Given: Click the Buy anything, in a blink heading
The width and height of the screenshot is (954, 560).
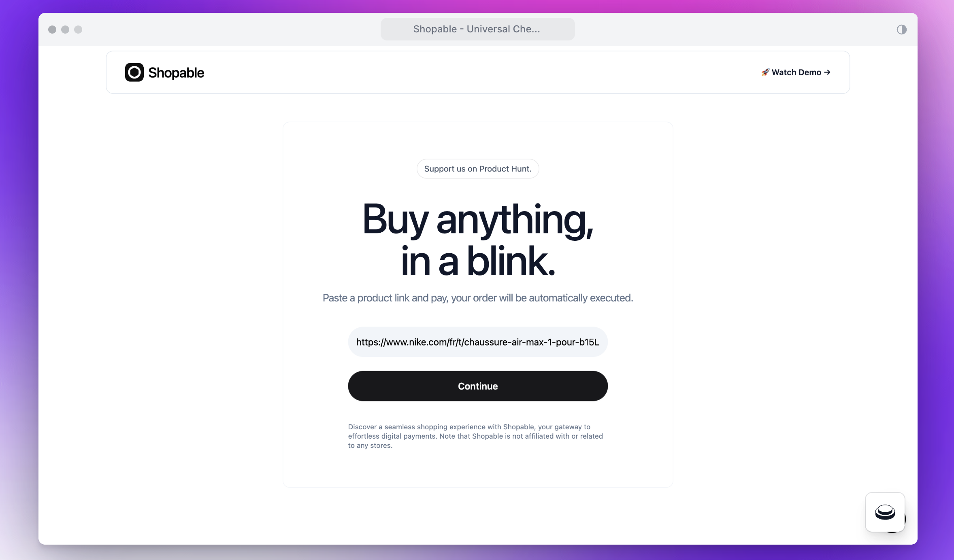Looking at the screenshot, I should (477, 240).
